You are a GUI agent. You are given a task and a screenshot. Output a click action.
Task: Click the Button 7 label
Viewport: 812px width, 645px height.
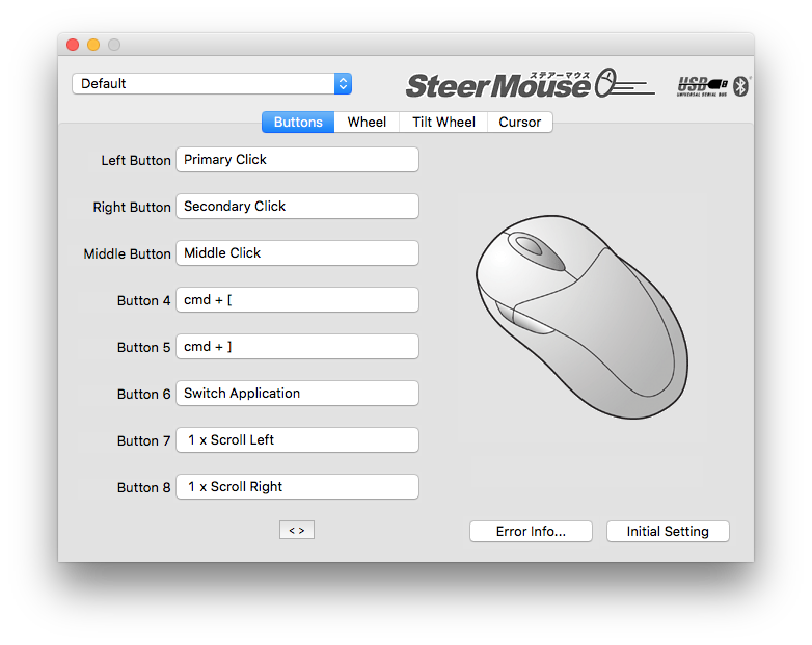[144, 441]
